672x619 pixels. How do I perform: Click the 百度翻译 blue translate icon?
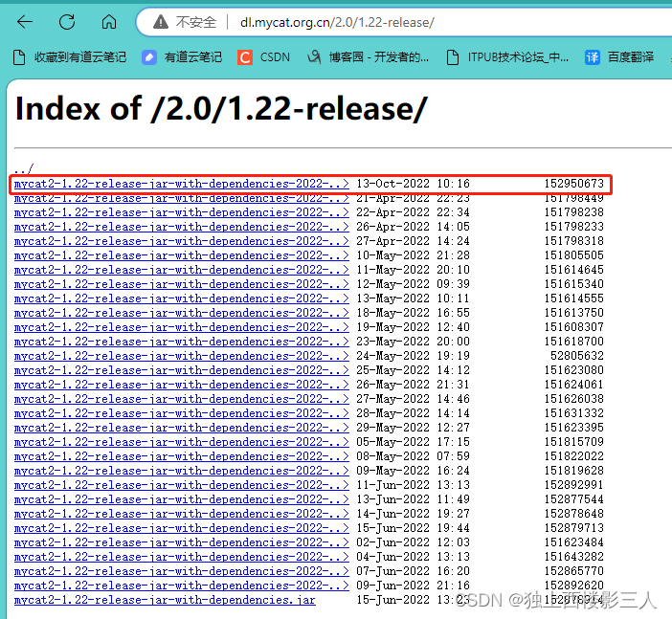click(593, 57)
